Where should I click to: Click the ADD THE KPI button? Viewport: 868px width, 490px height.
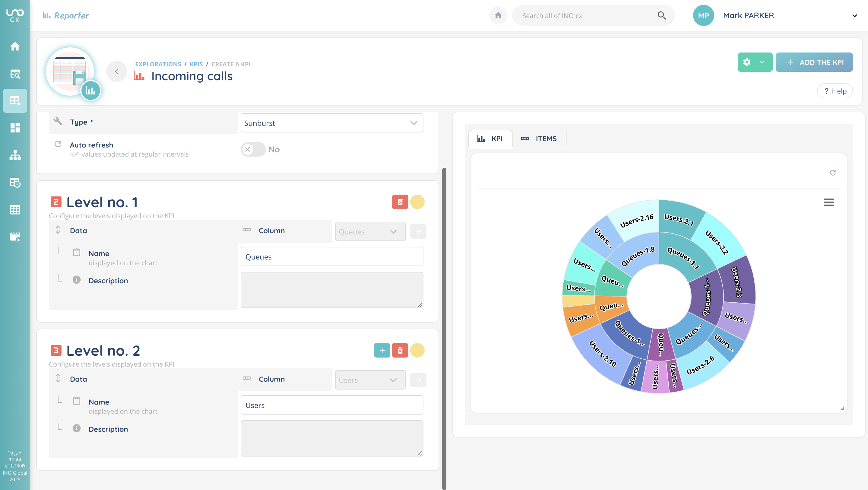click(814, 62)
